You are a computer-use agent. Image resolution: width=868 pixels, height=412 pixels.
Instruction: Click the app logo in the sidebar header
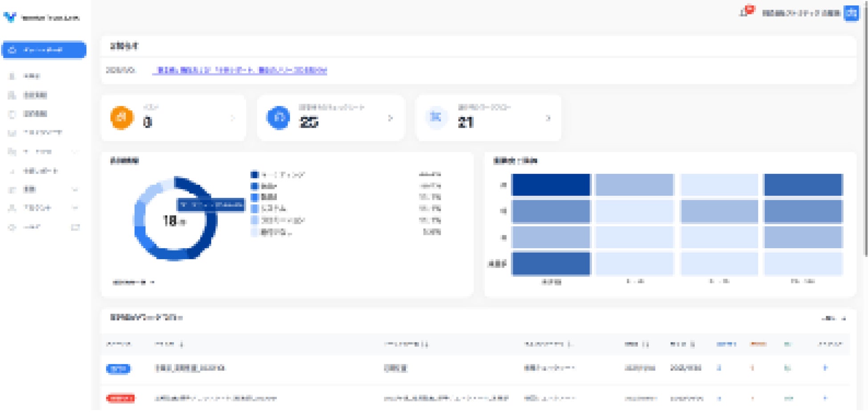[x=41, y=18]
